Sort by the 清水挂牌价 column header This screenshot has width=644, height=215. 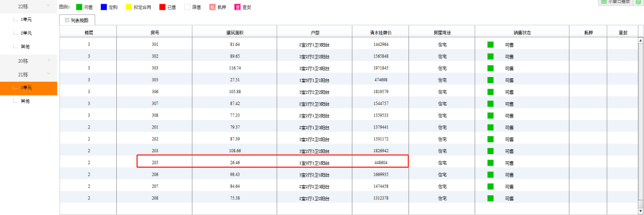tap(380, 32)
